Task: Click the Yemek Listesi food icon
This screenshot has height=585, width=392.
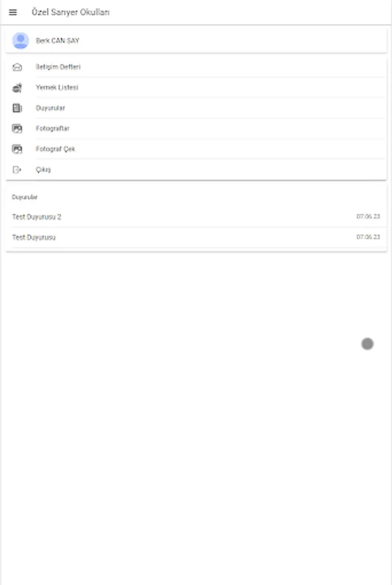Action: point(18,88)
